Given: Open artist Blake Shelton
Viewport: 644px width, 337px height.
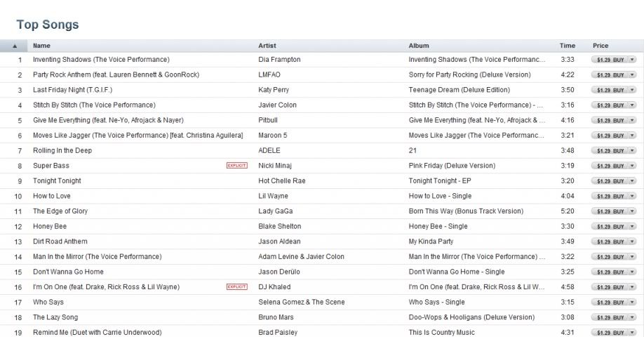Looking at the screenshot, I should pyautogui.click(x=280, y=227).
